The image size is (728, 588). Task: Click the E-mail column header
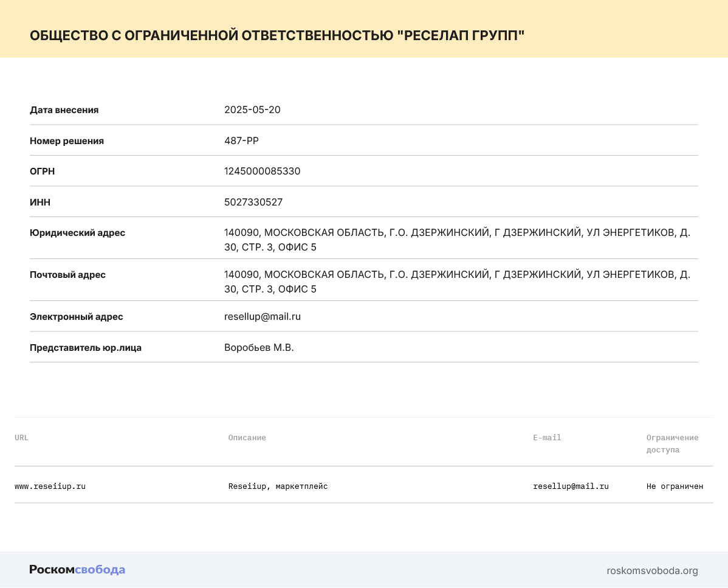coord(547,438)
